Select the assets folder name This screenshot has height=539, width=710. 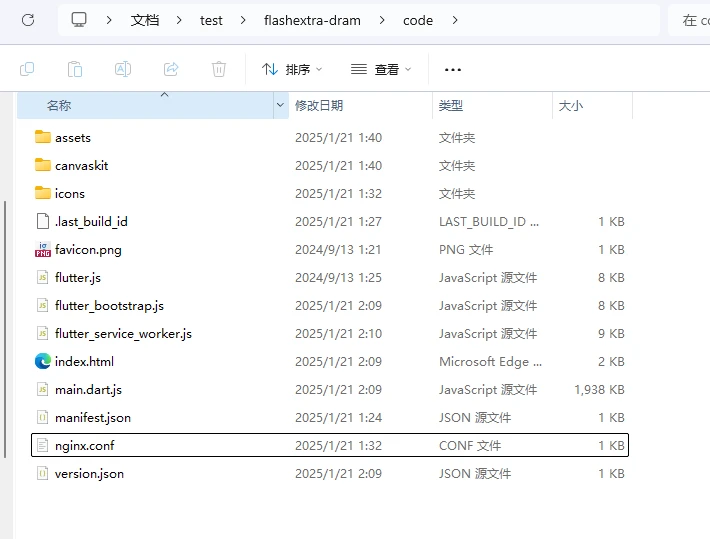tap(73, 138)
